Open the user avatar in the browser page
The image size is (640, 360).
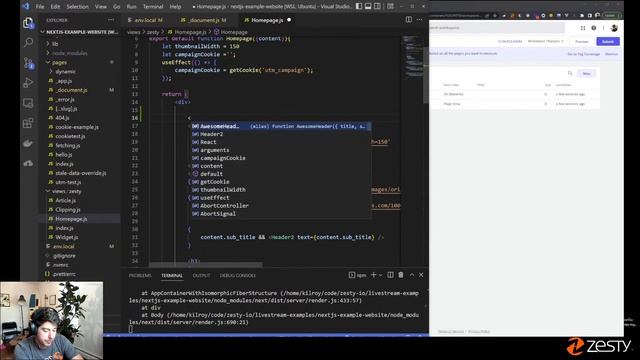point(614,28)
